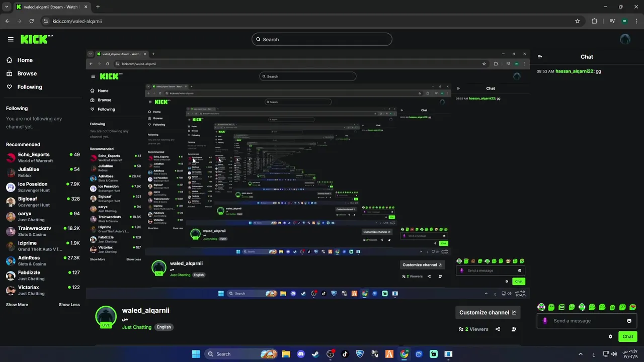Open Steam from taskbar
The image size is (644, 362).
(315, 354)
